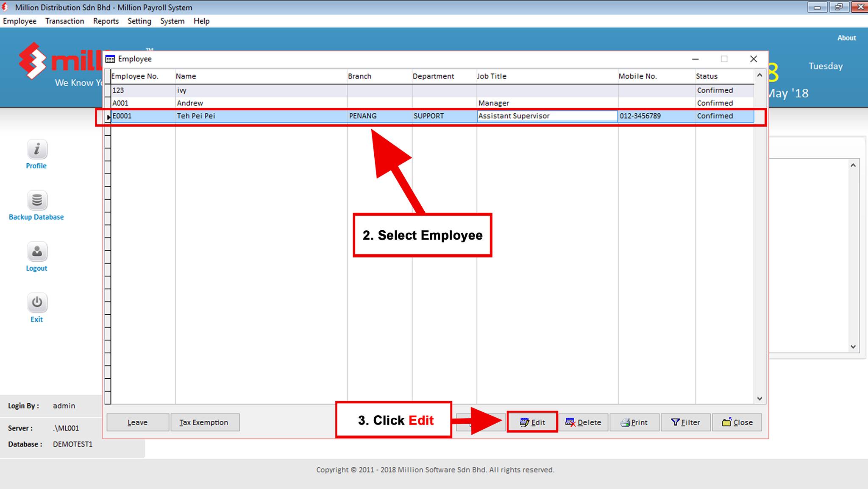This screenshot has height=489, width=868.
Task: Sort by Name column header
Action: (262, 76)
